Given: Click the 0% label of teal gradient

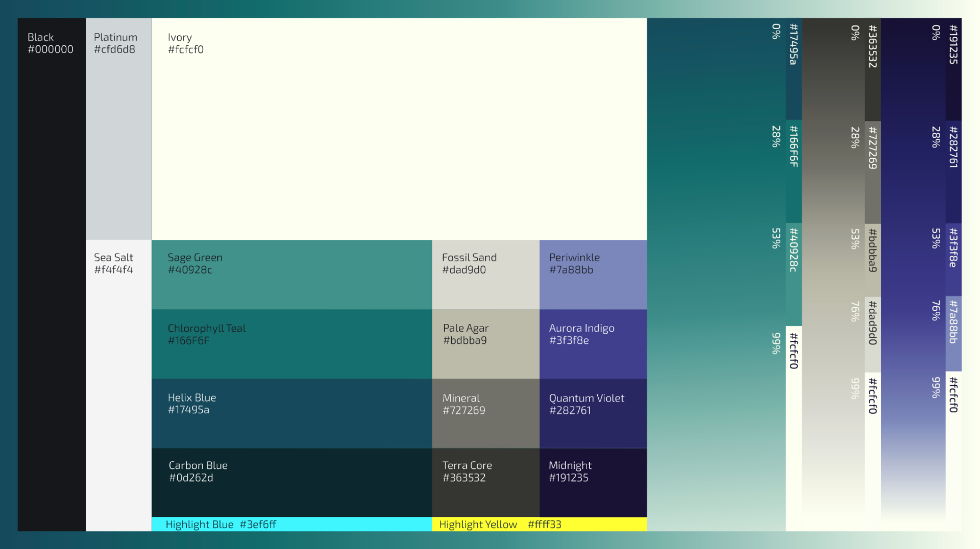Looking at the screenshot, I should coord(776,32).
